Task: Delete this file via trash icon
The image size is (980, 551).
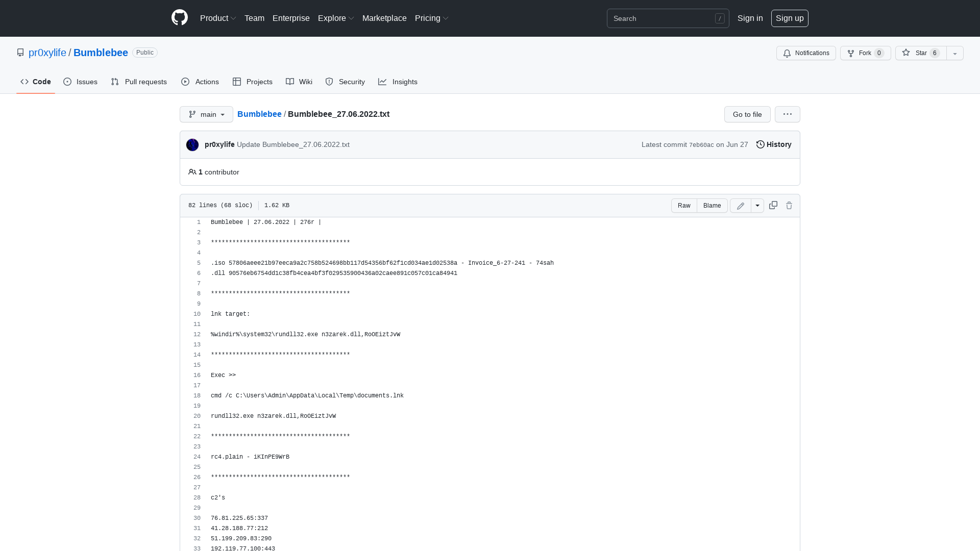Action: [789, 205]
